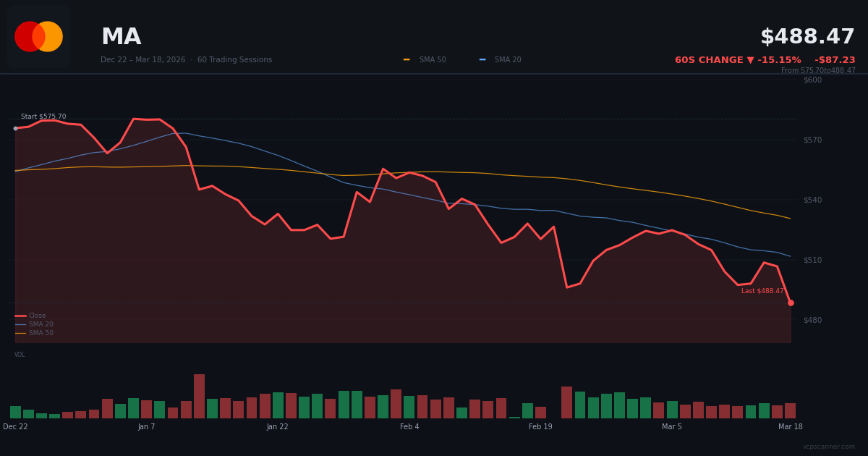This screenshot has height=456, width=868.
Task: Click the Jan 22 x-axis date
Action: [x=277, y=427]
